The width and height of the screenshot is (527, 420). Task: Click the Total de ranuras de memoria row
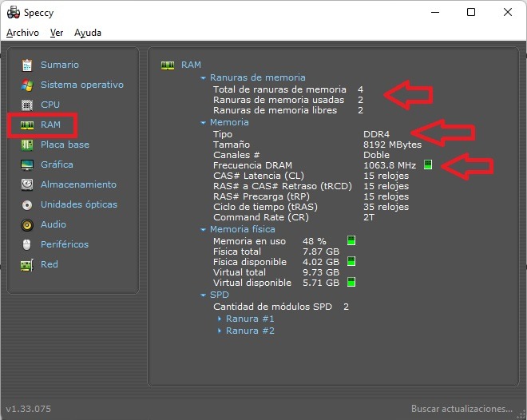(x=288, y=89)
